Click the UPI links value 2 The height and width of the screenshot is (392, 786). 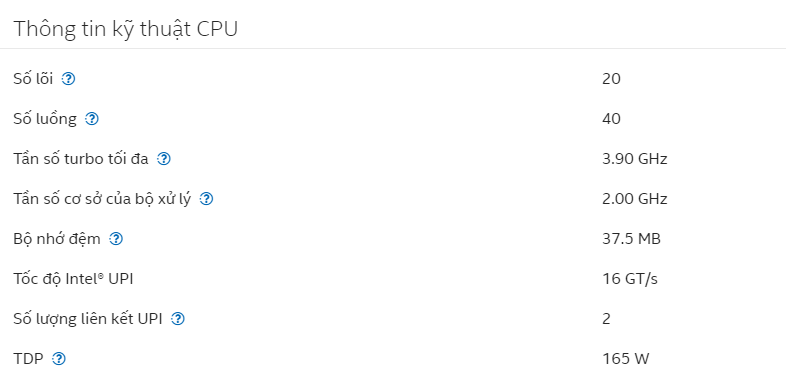coord(607,319)
